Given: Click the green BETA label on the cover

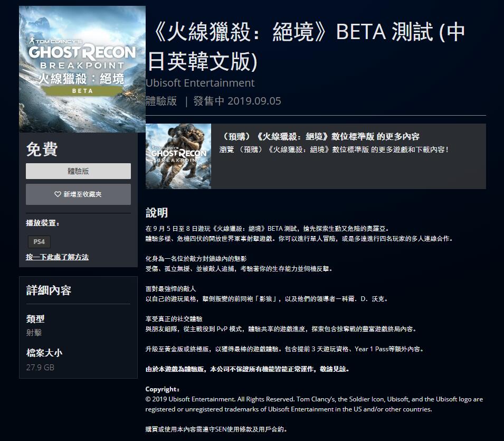Looking at the screenshot, I should [82, 91].
